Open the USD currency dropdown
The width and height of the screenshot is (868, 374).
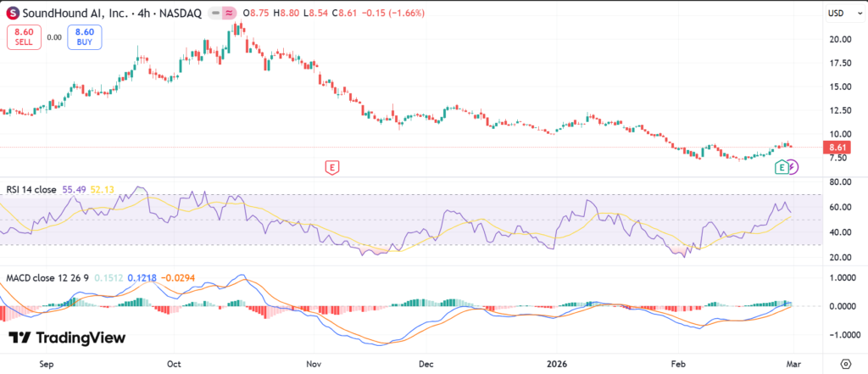pyautogui.click(x=837, y=13)
